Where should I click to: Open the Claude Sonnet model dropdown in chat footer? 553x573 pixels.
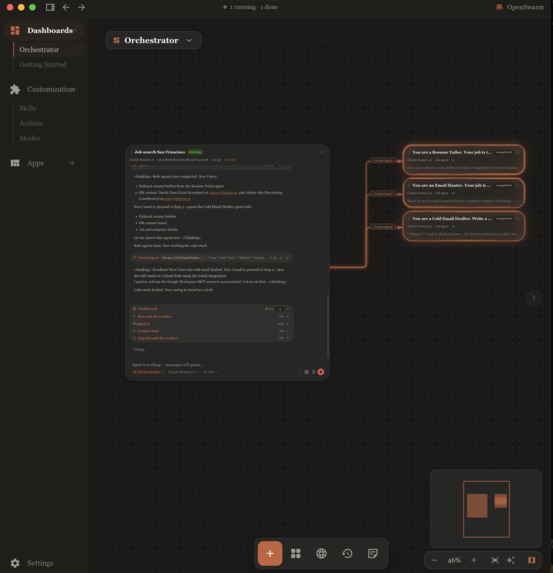tap(183, 372)
